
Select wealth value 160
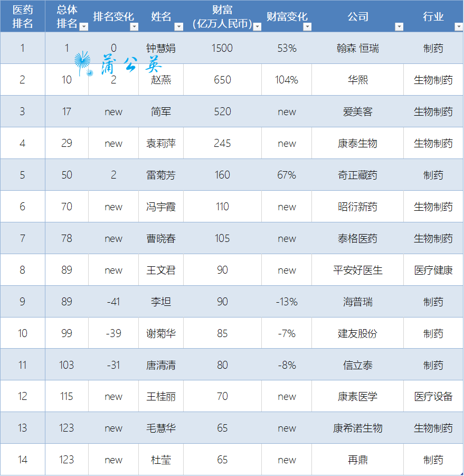(x=222, y=175)
